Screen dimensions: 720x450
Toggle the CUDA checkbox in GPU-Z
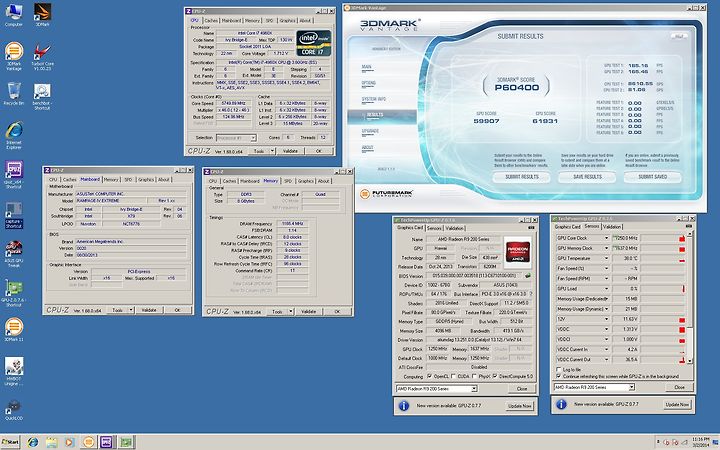pyautogui.click(x=453, y=376)
